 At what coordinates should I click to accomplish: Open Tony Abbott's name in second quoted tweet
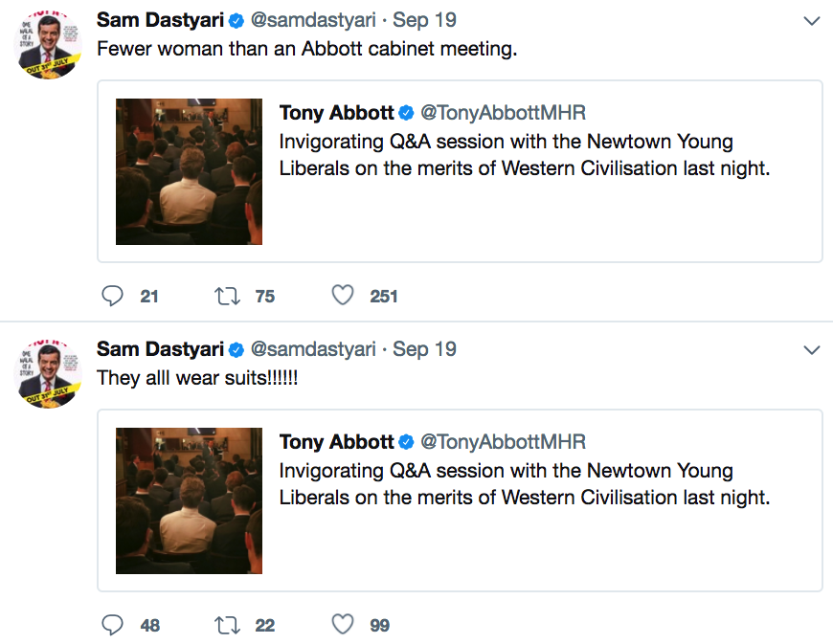336,442
